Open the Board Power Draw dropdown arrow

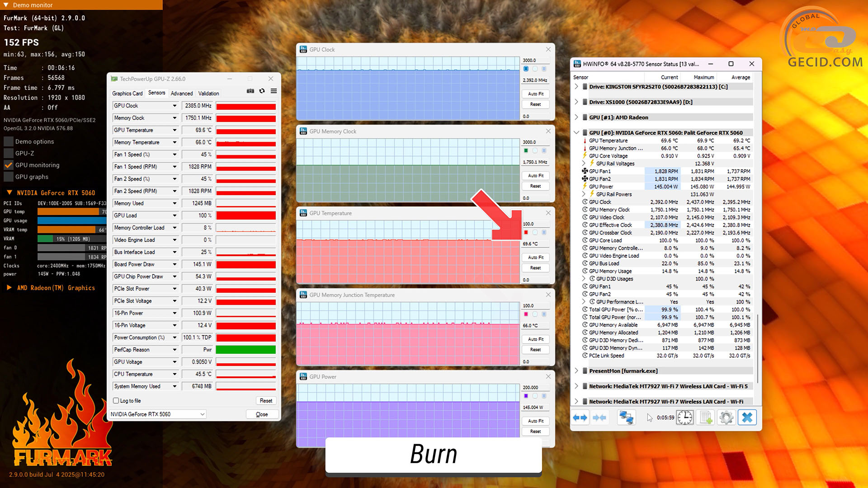(x=175, y=264)
